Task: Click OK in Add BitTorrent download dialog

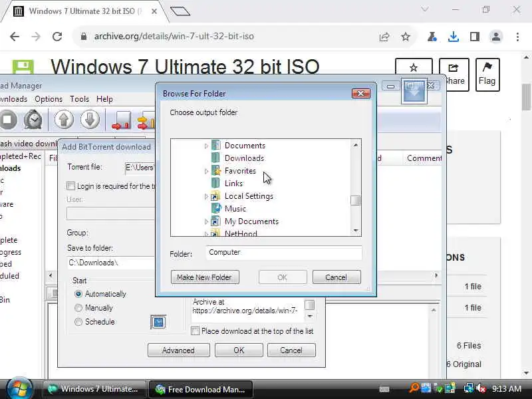Action: click(239, 350)
